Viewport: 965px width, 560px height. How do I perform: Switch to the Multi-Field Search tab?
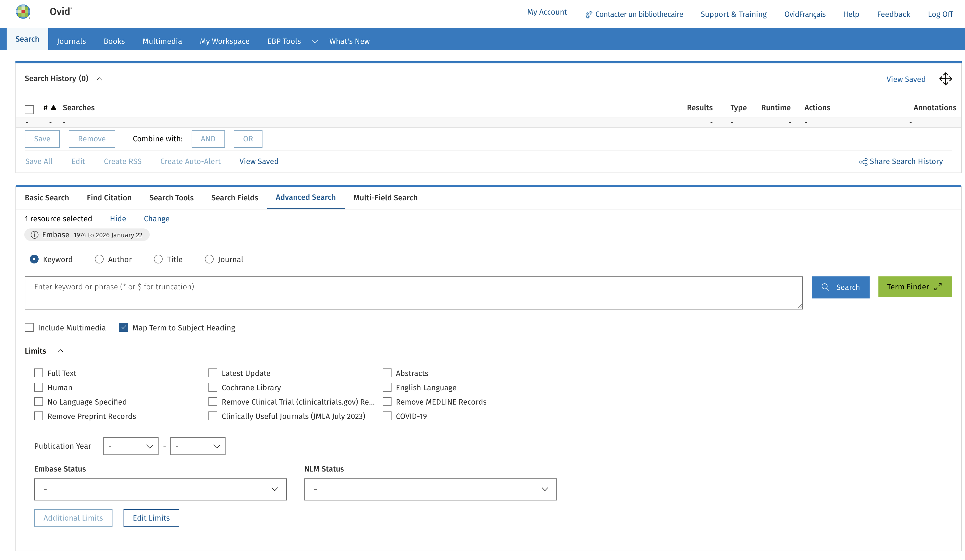(385, 198)
